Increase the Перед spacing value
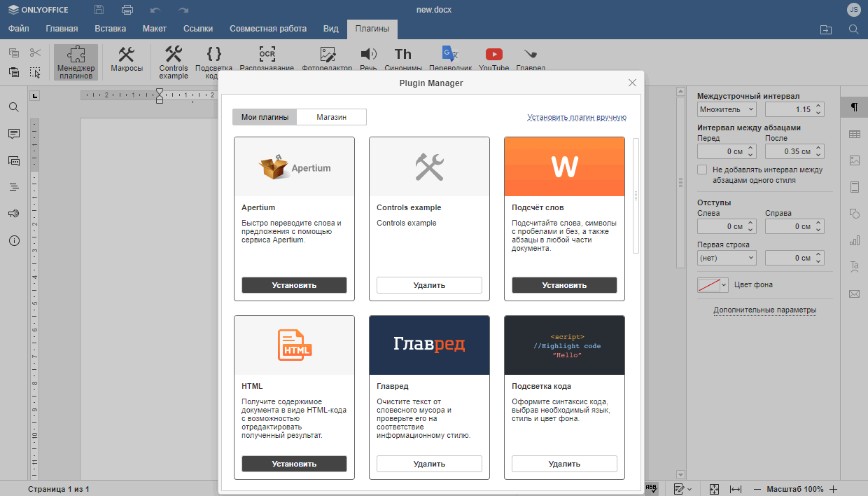The image size is (868, 496). 750,148
